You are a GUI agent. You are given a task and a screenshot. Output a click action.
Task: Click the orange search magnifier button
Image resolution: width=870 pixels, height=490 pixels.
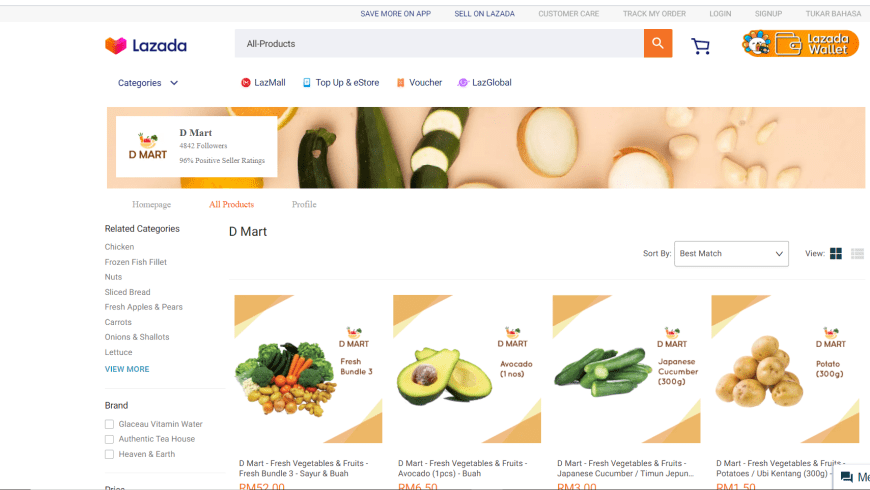657,43
